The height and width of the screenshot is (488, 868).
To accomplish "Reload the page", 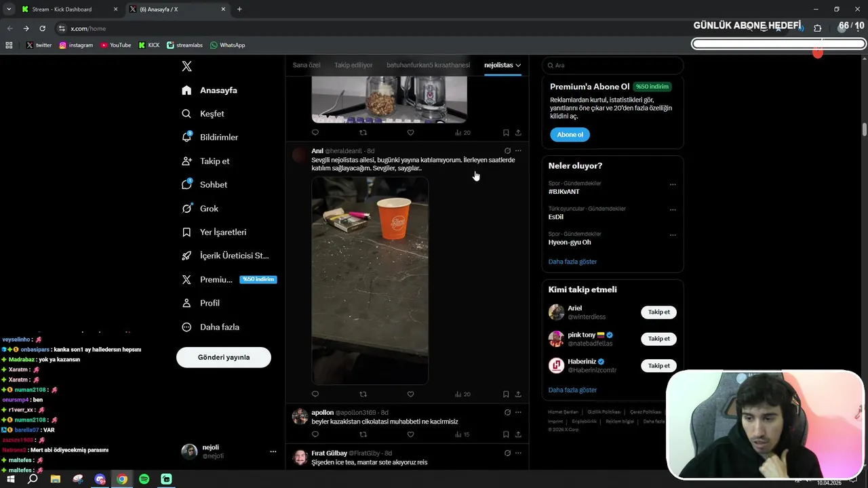I will pos(42,28).
